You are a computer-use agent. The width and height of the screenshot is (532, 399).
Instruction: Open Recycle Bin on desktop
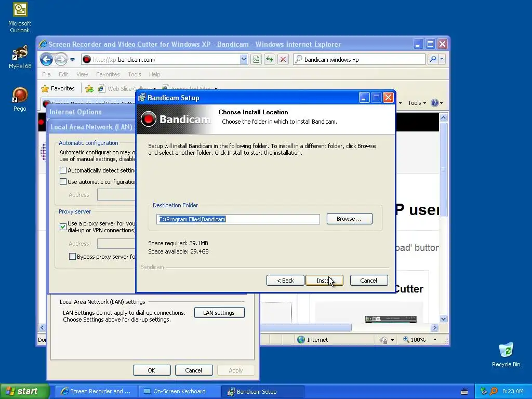pos(506,354)
